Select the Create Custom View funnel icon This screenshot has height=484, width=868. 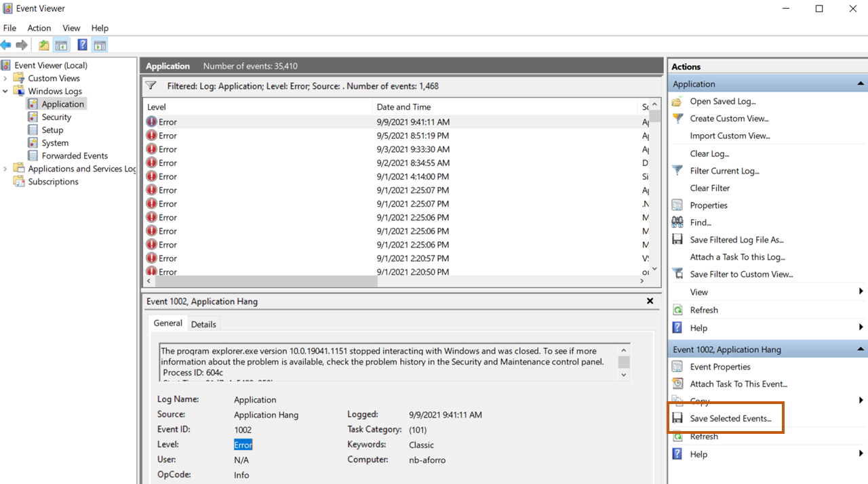[677, 118]
